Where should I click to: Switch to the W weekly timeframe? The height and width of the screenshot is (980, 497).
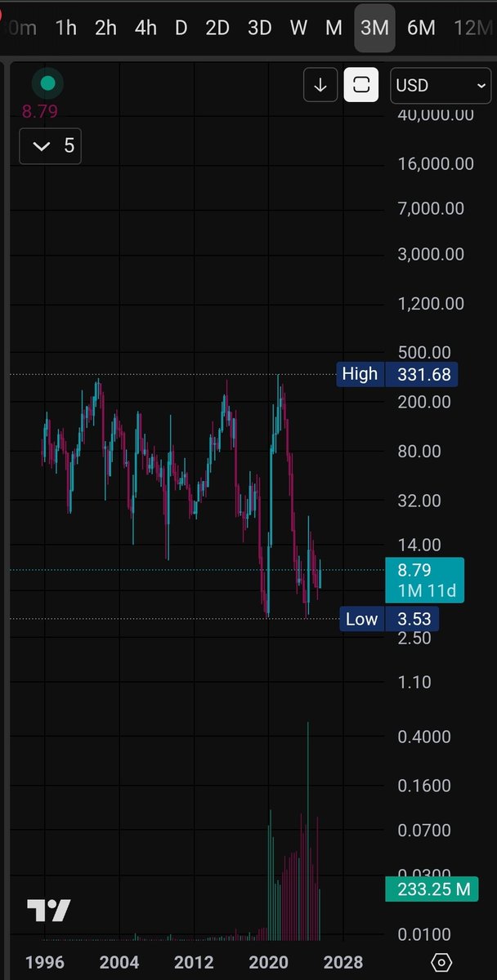tap(298, 28)
